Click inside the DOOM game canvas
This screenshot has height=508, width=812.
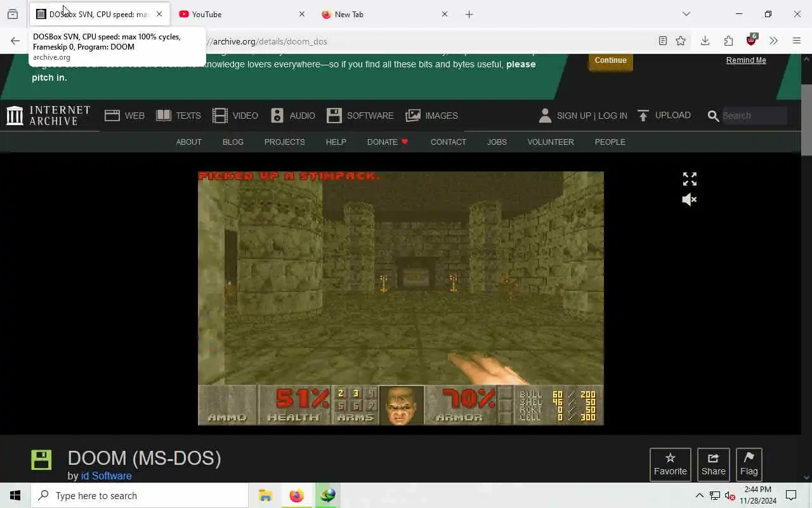click(401, 298)
